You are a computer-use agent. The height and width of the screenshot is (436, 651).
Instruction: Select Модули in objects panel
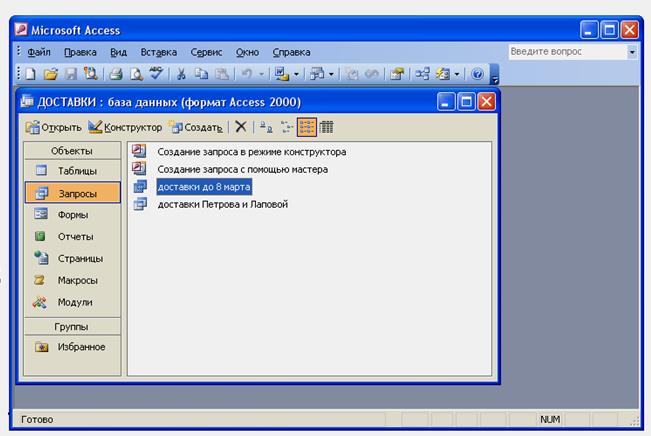pyautogui.click(x=72, y=302)
